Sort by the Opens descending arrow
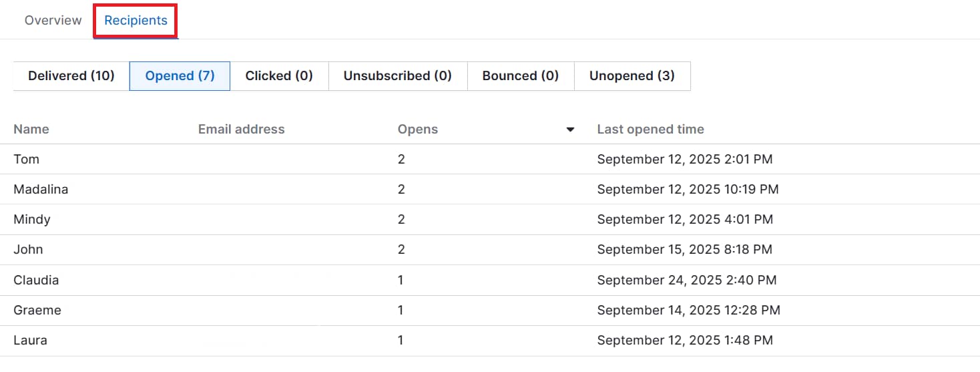The width and height of the screenshot is (980, 372). 570,130
